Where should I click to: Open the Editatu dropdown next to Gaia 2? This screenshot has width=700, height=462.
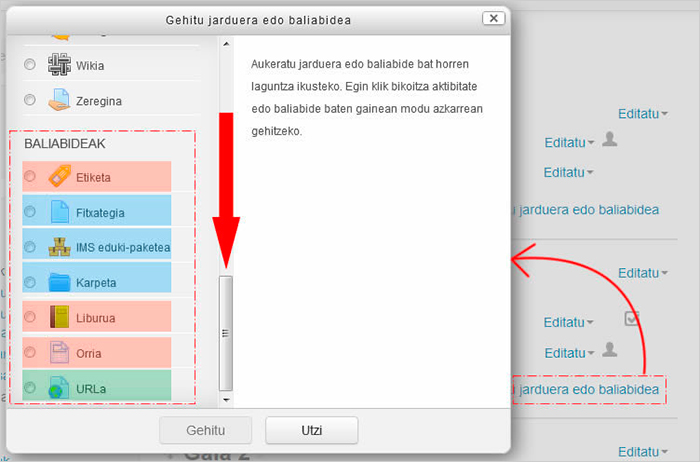(x=642, y=451)
